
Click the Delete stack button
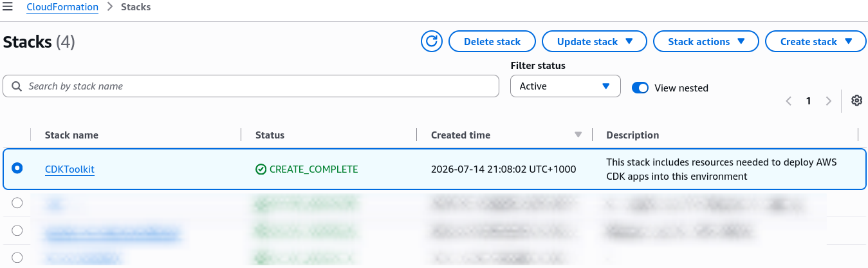tap(492, 41)
